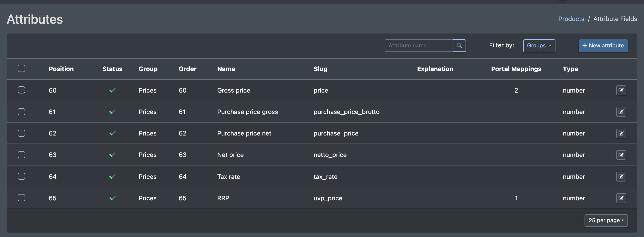The image size is (644, 237).
Task: Click the Type column header
Action: click(570, 69)
